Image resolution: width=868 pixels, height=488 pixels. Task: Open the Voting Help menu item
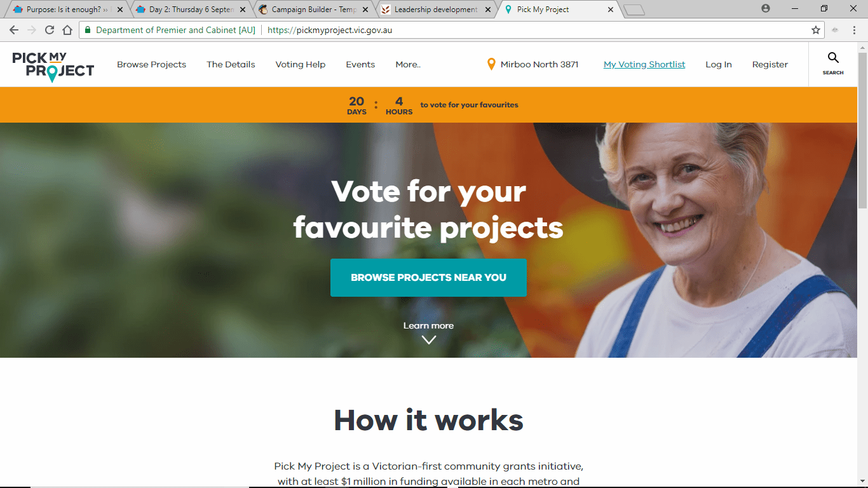(301, 64)
